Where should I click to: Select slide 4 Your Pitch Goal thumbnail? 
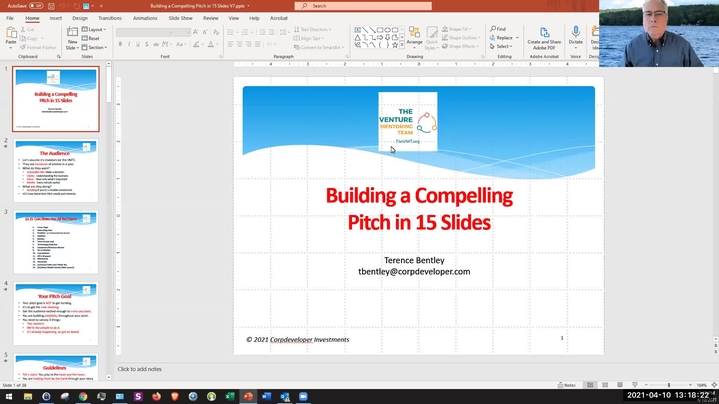coord(55,314)
